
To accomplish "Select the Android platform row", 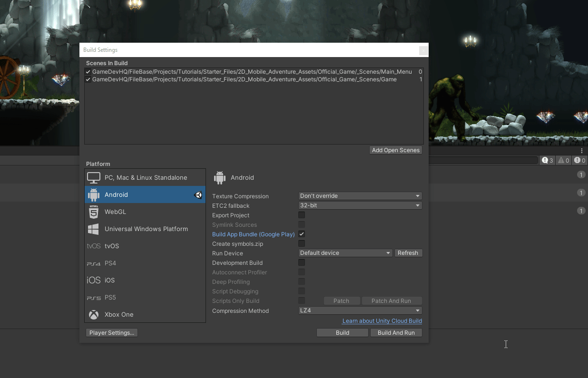I will [x=145, y=194].
